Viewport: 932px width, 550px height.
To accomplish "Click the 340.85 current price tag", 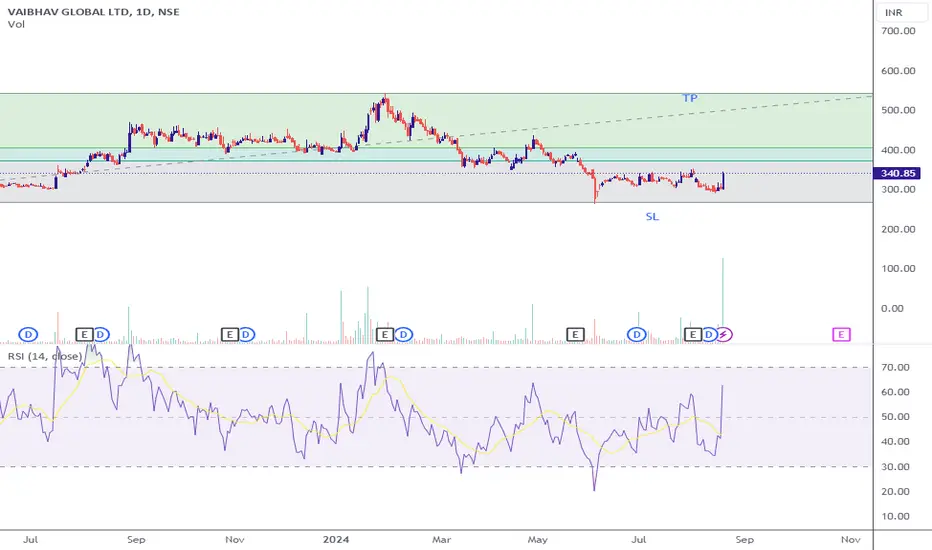I will tap(897, 174).
